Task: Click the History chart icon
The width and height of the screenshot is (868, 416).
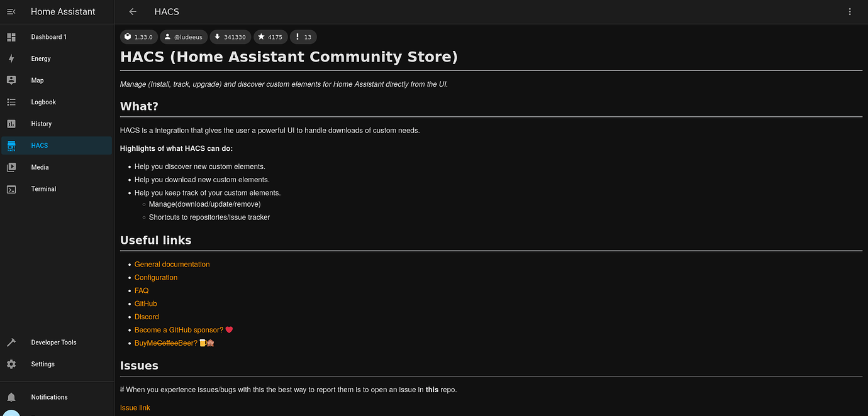Action: coord(11,124)
